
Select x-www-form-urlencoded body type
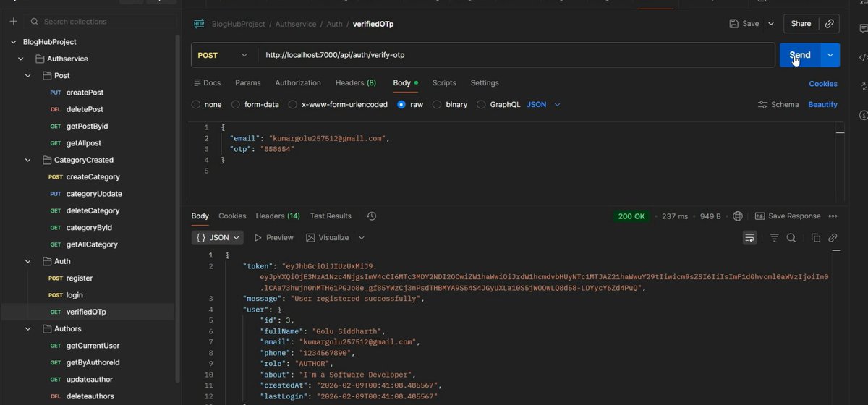tap(293, 105)
